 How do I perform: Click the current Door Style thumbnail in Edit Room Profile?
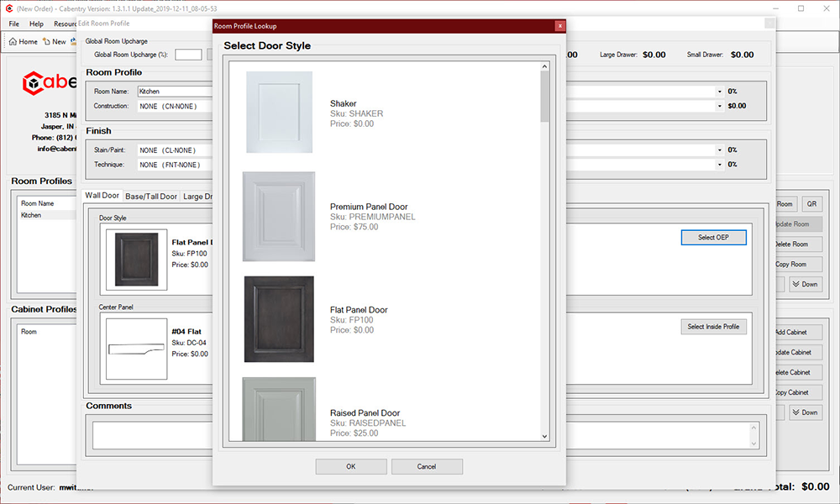(x=137, y=260)
